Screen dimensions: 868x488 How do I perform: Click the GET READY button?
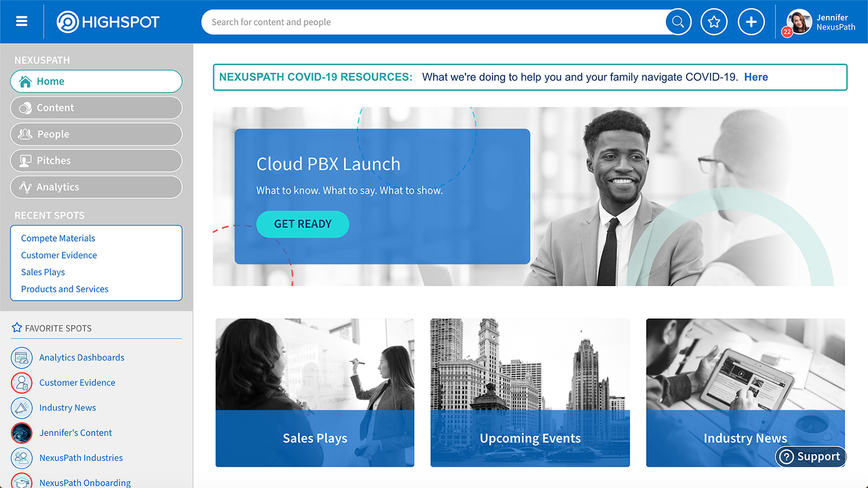302,224
